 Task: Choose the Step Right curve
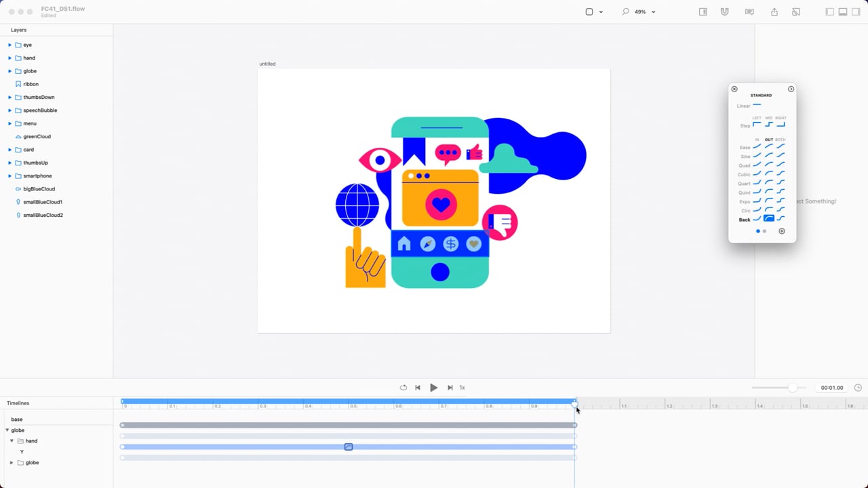coord(781,125)
